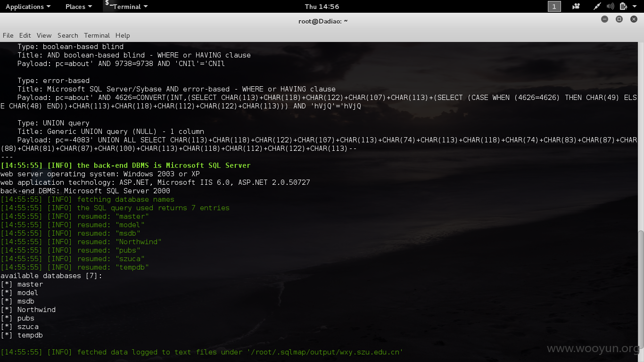
Task: Open the wired network connection icon
Action: click(x=597, y=7)
